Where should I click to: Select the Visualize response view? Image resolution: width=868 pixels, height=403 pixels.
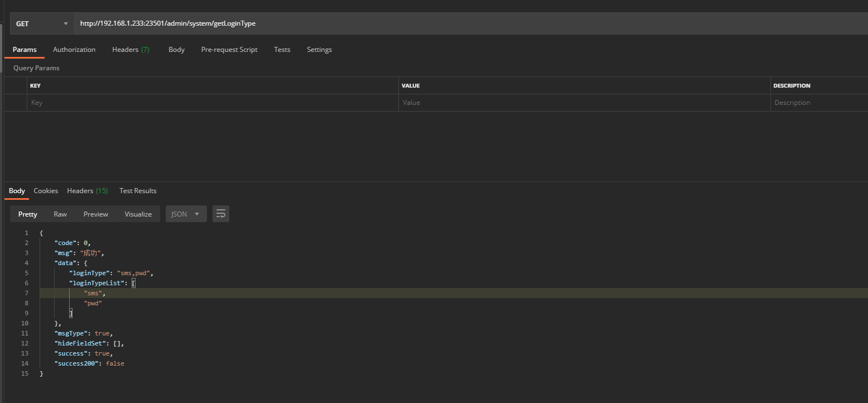click(138, 214)
